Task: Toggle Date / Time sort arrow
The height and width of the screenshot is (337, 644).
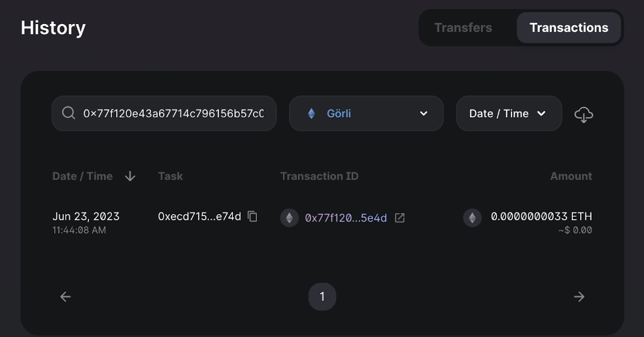Action: 130,176
